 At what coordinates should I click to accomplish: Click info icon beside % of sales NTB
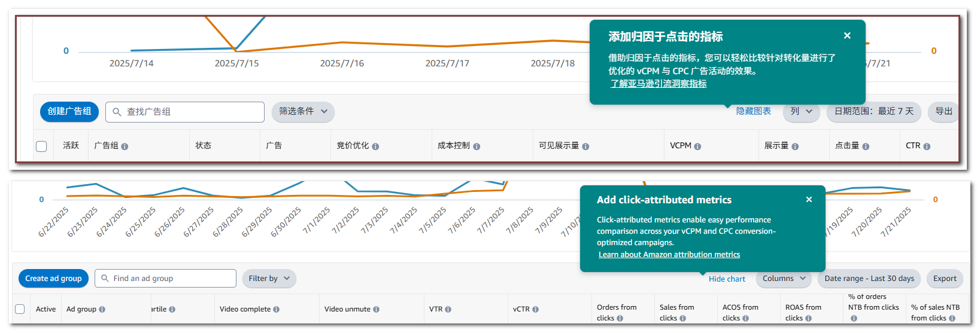click(952, 319)
